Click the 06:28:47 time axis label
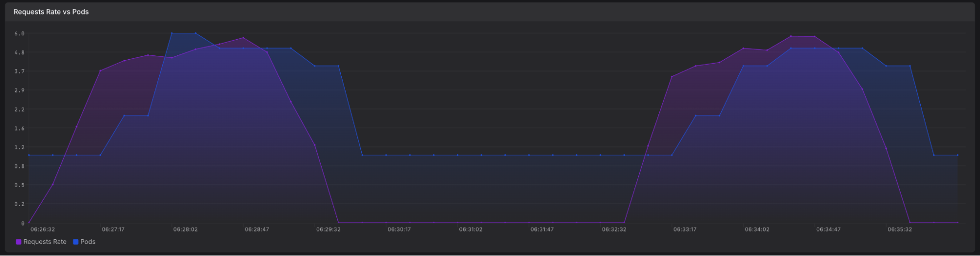 click(x=257, y=230)
